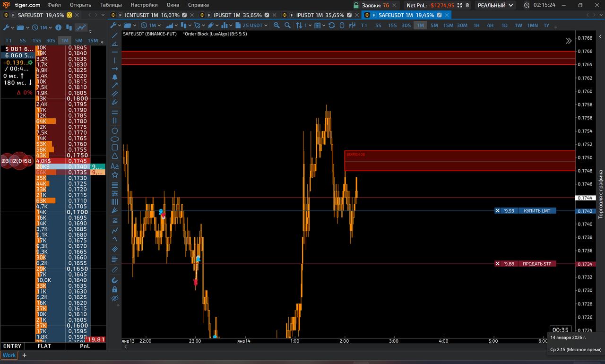Image resolution: width=605 pixels, height=364 pixels.
Task: Clear orders with X beside Заявки: 76
Action: click(395, 5)
